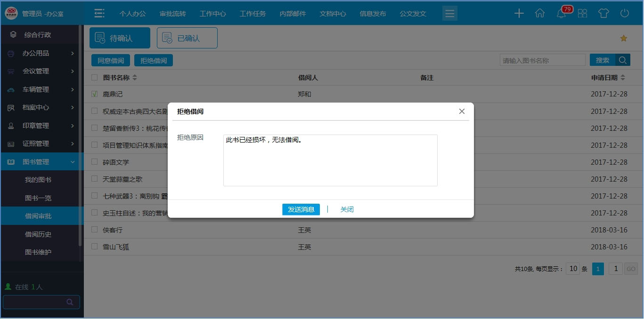Click the home icon in the top bar
Screen dimensions: 644x319
pos(540,13)
